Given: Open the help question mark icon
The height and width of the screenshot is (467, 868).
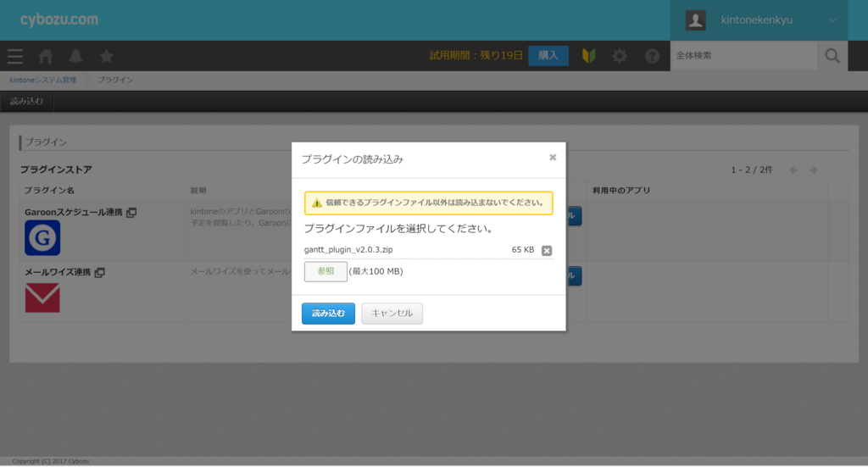Looking at the screenshot, I should point(652,56).
